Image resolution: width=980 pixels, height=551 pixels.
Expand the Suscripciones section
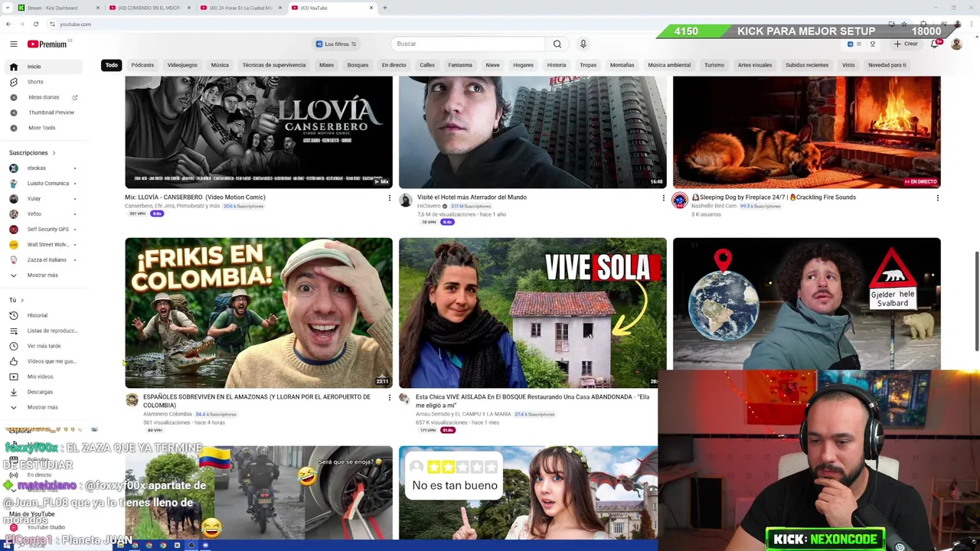32,152
